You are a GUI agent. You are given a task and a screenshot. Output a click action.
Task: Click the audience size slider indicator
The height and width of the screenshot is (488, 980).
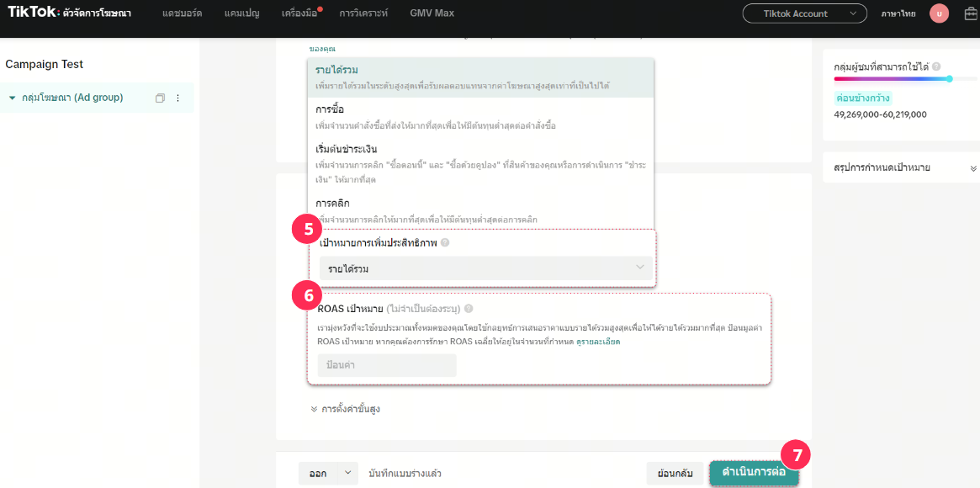pos(950,79)
